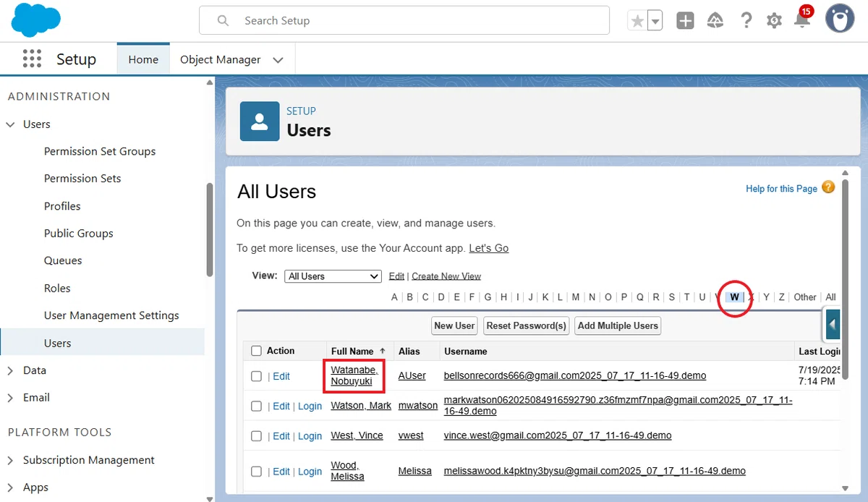The width and height of the screenshot is (868, 502).
Task: Open the Help question mark icon
Action: pyautogui.click(x=746, y=21)
